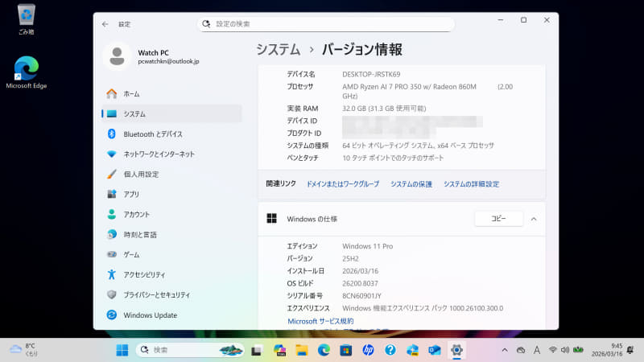Collapse the Windows の仕様 section
This screenshot has height=362, width=644.
click(x=534, y=219)
